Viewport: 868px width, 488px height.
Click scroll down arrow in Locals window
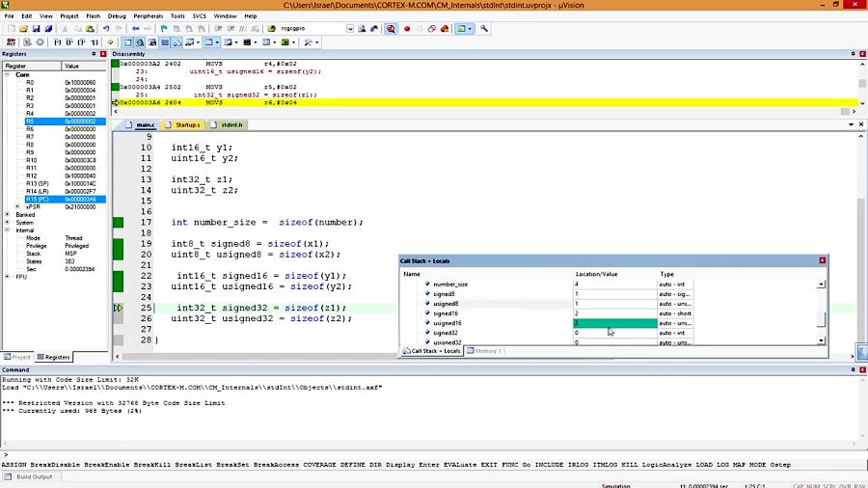[x=822, y=340]
